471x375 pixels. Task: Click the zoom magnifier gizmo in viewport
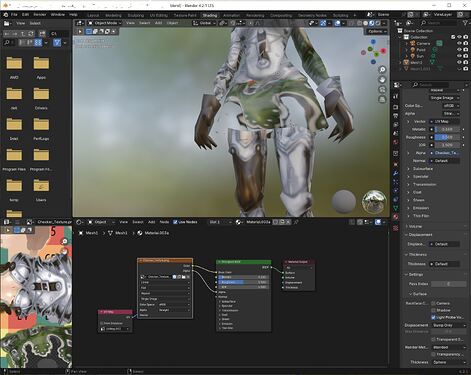382,69
